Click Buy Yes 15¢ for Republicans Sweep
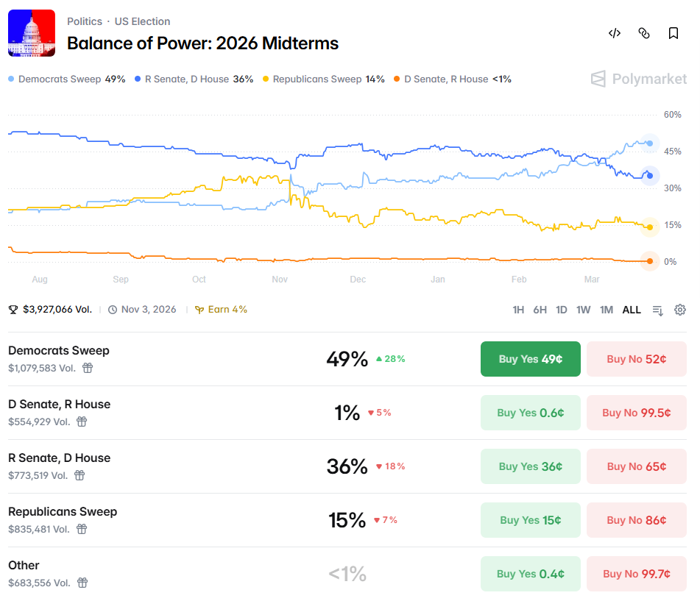The height and width of the screenshot is (601, 700). click(x=530, y=520)
